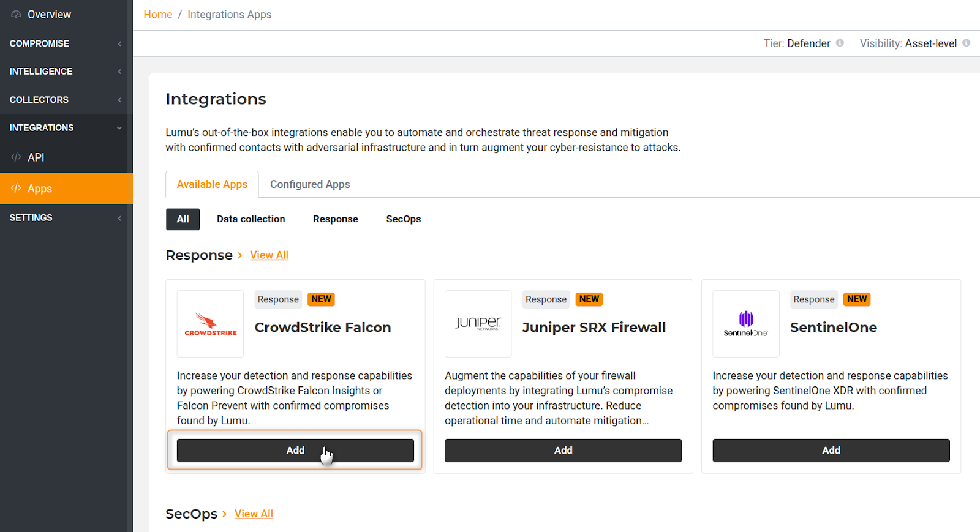Image resolution: width=980 pixels, height=532 pixels.
Task: Open the API integrations page
Action: tap(36, 157)
